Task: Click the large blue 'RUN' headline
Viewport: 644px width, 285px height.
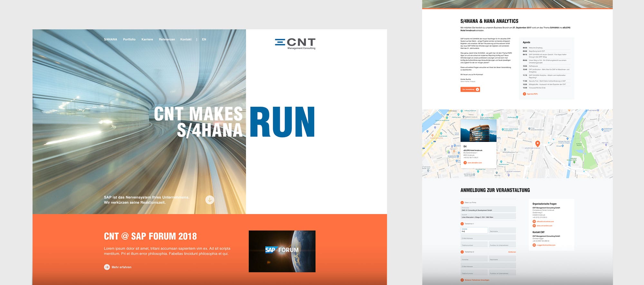Action: click(x=282, y=122)
